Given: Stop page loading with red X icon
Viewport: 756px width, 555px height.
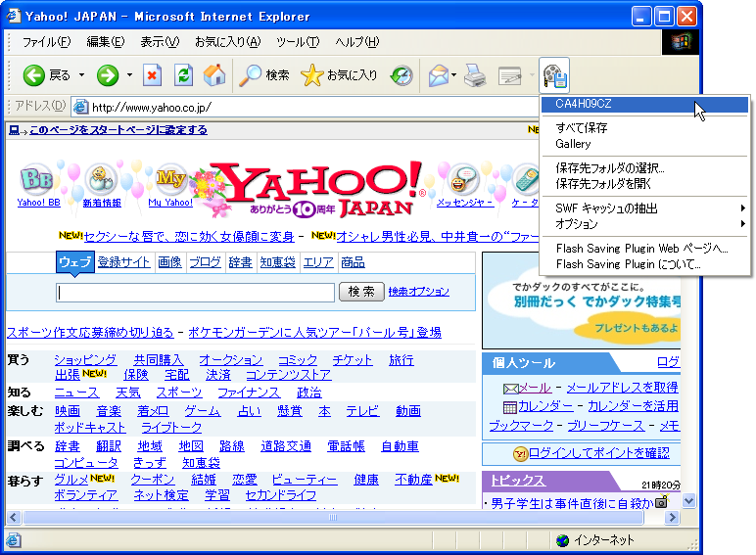Looking at the screenshot, I should click(x=152, y=75).
